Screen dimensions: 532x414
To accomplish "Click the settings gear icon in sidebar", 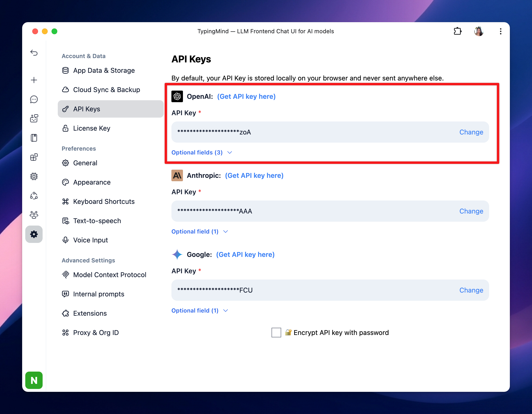I will 34,234.
